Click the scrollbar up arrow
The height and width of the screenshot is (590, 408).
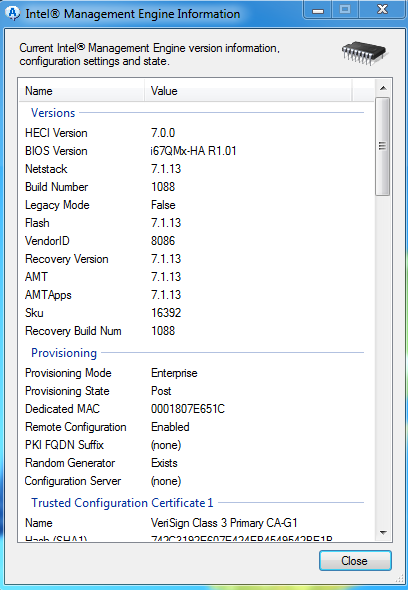(x=383, y=88)
